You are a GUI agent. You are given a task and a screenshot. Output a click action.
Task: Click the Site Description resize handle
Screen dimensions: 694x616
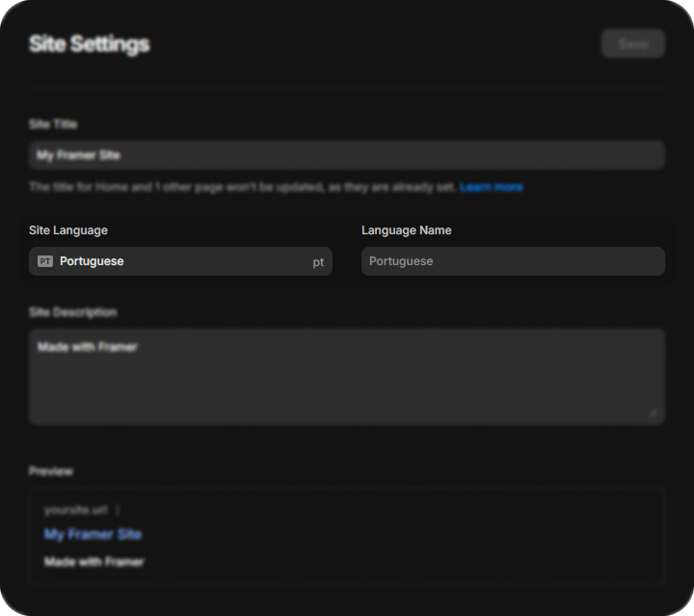point(653,413)
